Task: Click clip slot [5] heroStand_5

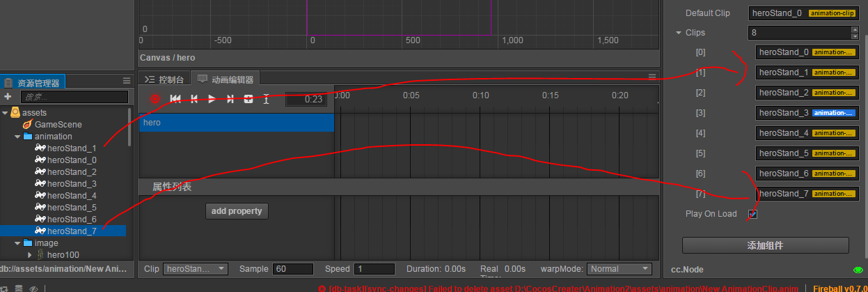Action: coord(807,153)
